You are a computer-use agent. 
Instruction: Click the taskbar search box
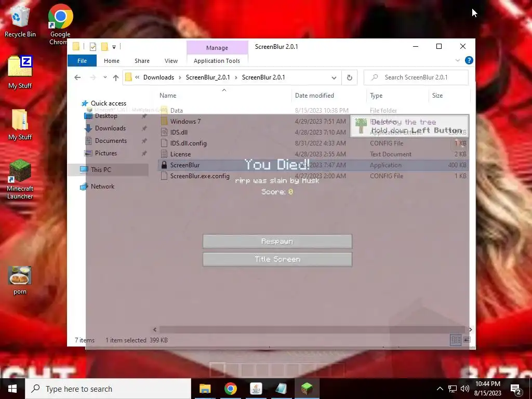(x=108, y=389)
